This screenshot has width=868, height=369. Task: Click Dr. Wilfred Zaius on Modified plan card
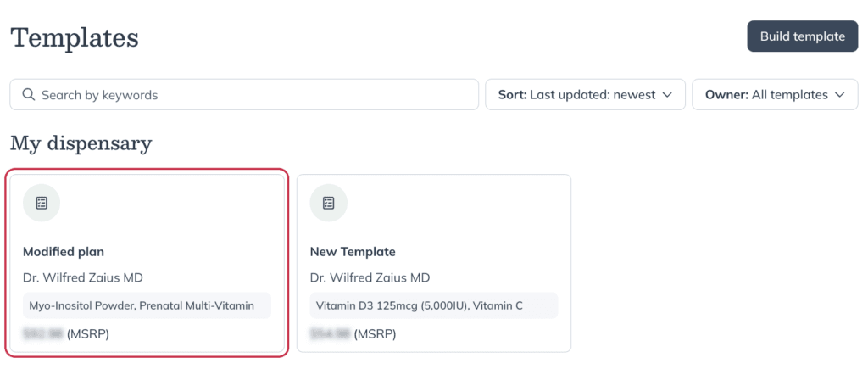coord(83,277)
